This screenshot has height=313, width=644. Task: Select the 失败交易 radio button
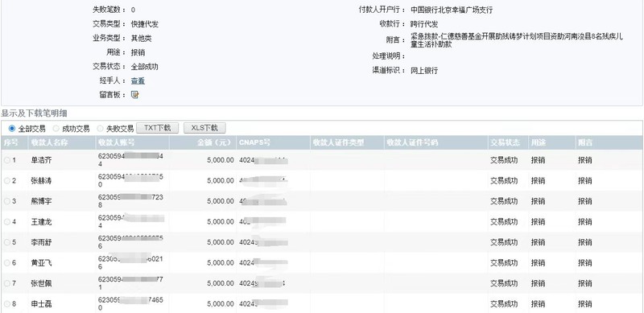(x=100, y=129)
